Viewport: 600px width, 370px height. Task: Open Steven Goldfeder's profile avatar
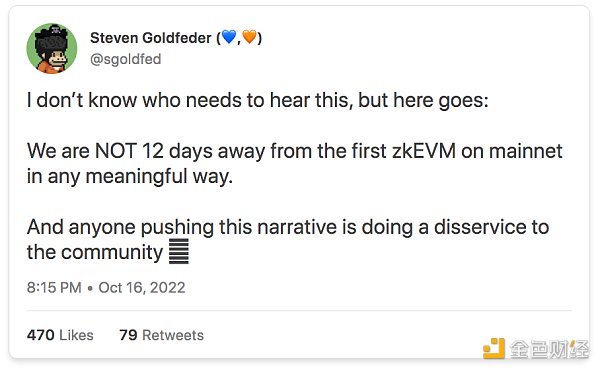[52, 48]
